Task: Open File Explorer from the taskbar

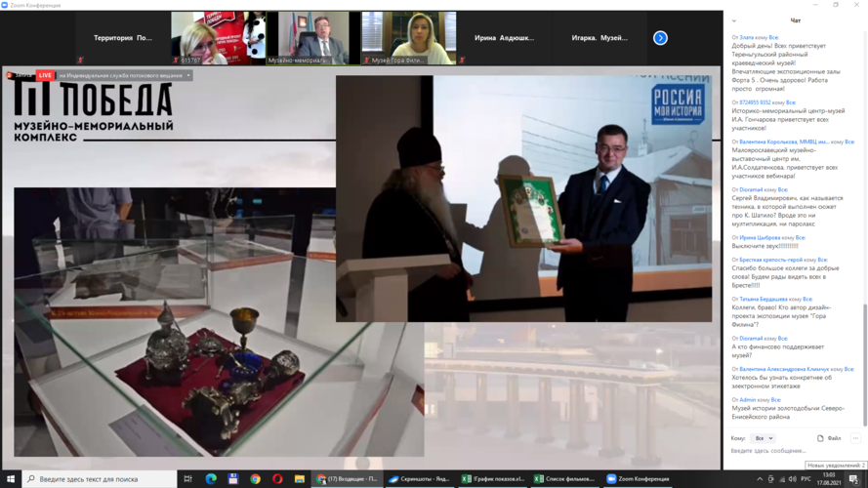Action: (x=300, y=479)
